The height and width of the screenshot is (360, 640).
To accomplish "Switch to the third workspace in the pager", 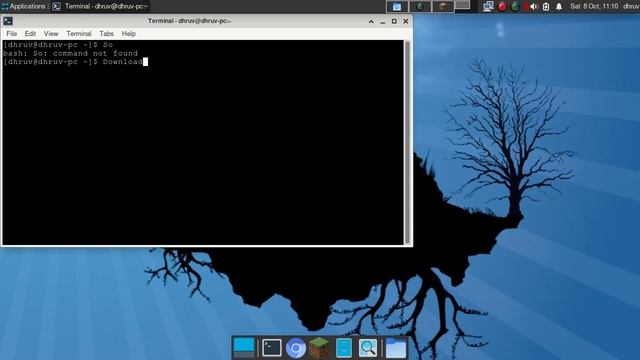I will point(443,6).
